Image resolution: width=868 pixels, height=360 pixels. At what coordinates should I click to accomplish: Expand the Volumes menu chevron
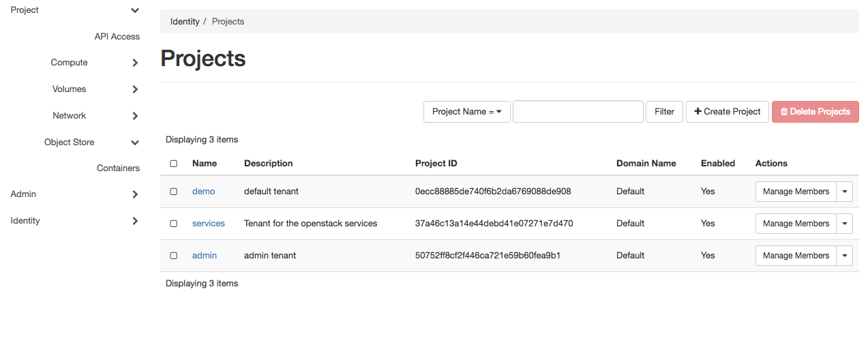135,89
